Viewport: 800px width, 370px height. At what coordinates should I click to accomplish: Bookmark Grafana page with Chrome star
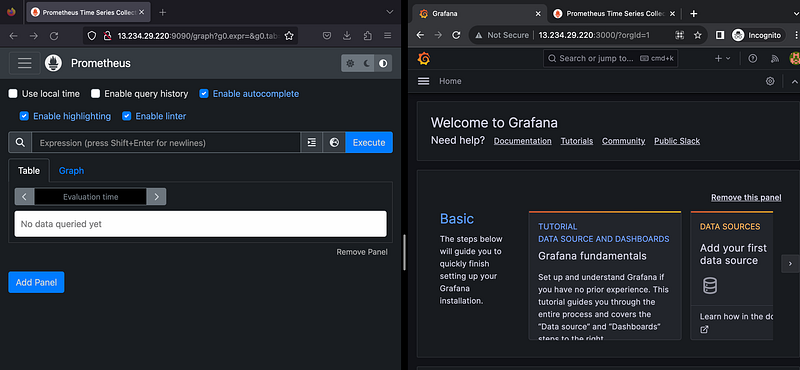point(697,35)
